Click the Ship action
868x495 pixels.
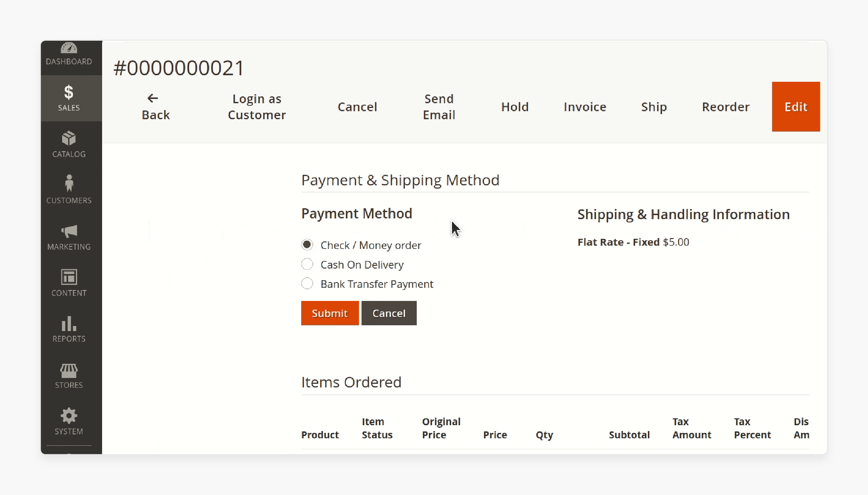[654, 107]
